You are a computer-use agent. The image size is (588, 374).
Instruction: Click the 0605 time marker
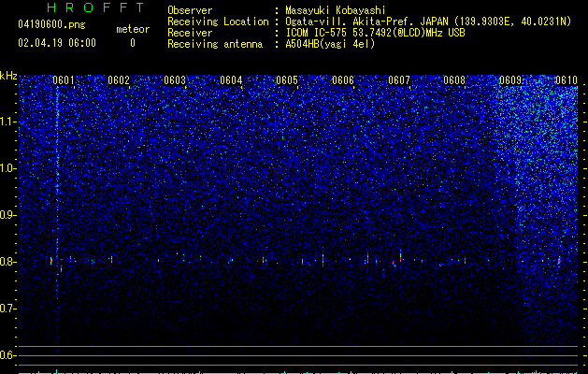pyautogui.click(x=287, y=80)
